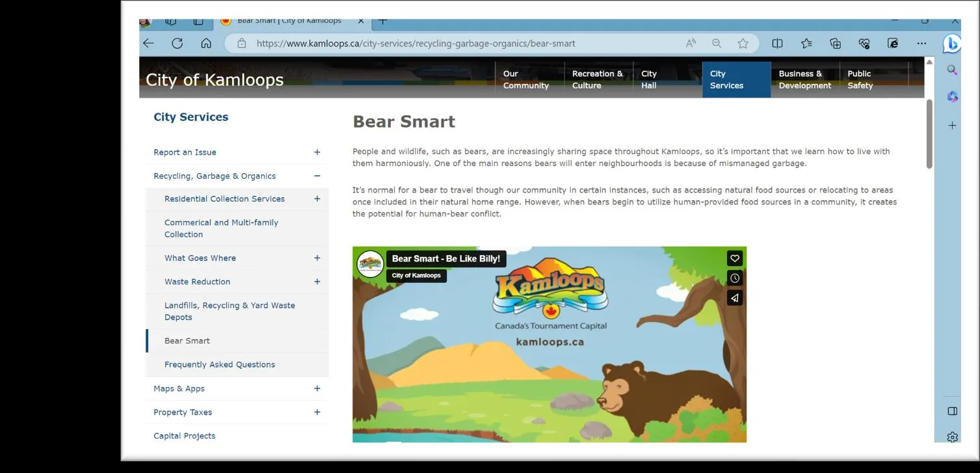980x473 pixels.
Task: Go to City of Kamloops homepage
Action: (x=215, y=79)
